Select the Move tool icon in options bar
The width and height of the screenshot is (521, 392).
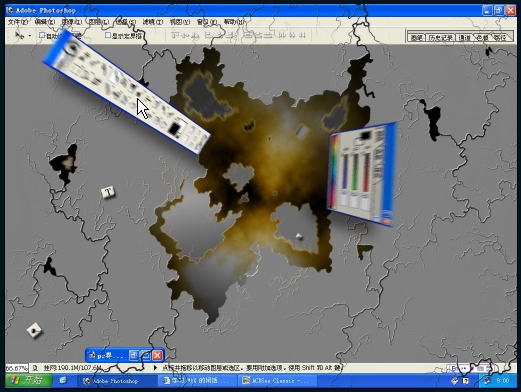(x=19, y=35)
